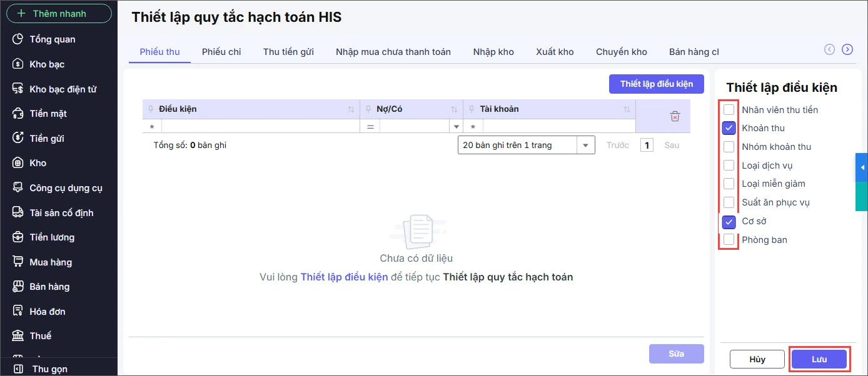Tick the Suất ăn phục vụ checkbox

point(729,202)
